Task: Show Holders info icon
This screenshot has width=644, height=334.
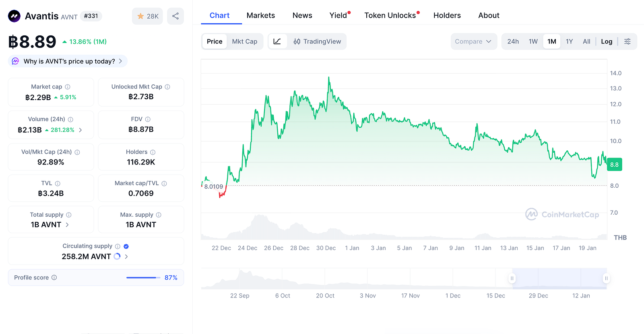Action: 153,152
